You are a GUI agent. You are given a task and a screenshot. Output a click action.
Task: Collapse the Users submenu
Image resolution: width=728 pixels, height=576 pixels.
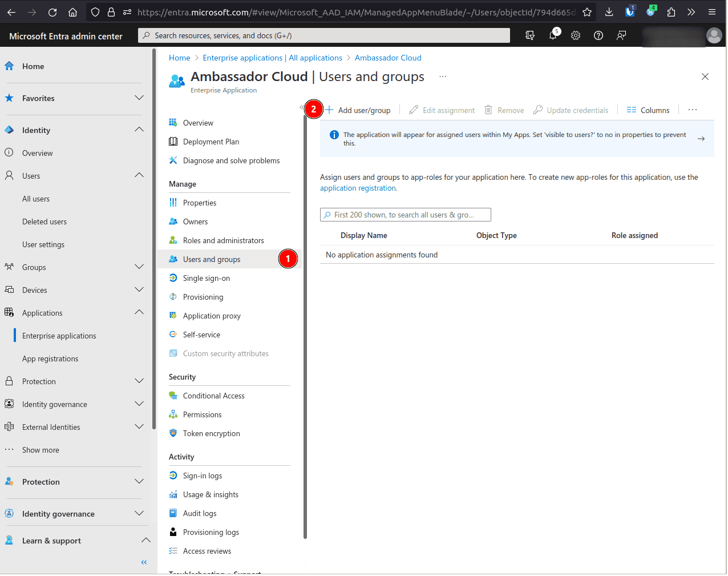pos(139,175)
